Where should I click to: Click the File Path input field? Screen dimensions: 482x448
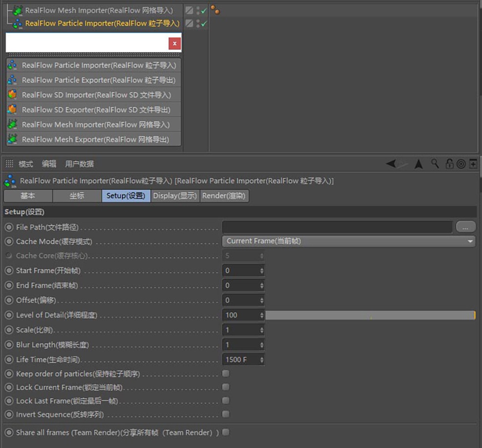point(337,227)
